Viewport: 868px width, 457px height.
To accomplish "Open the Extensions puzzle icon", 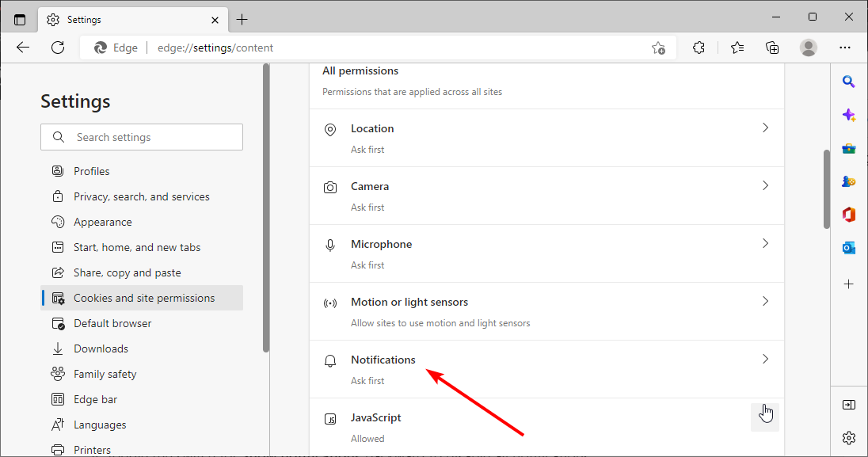I will click(x=699, y=48).
